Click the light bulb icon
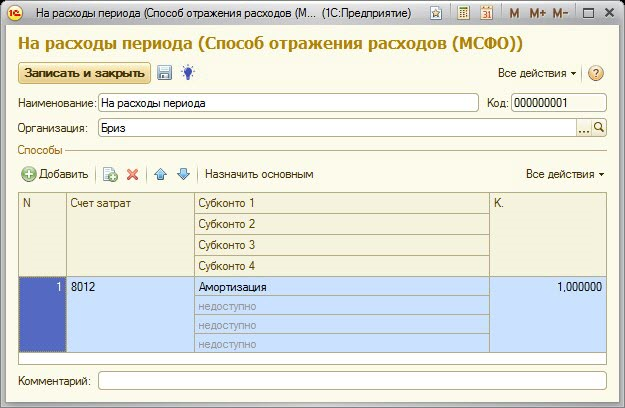This screenshot has width=625, height=408. (x=187, y=74)
